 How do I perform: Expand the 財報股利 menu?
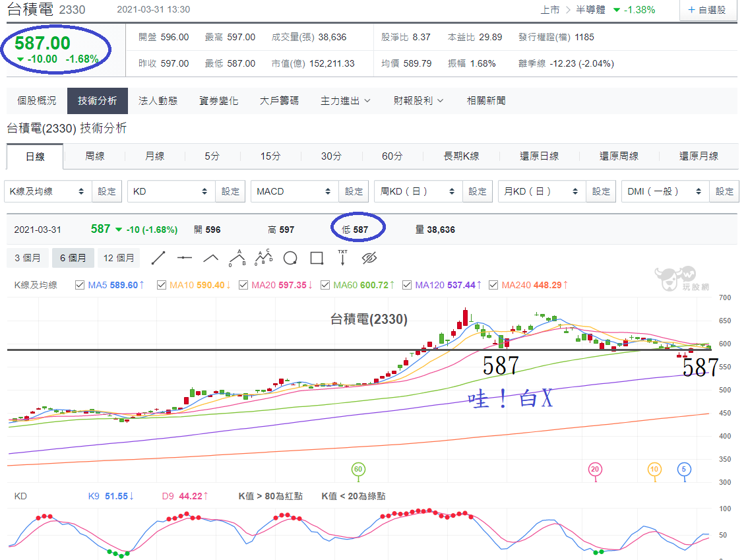click(418, 101)
